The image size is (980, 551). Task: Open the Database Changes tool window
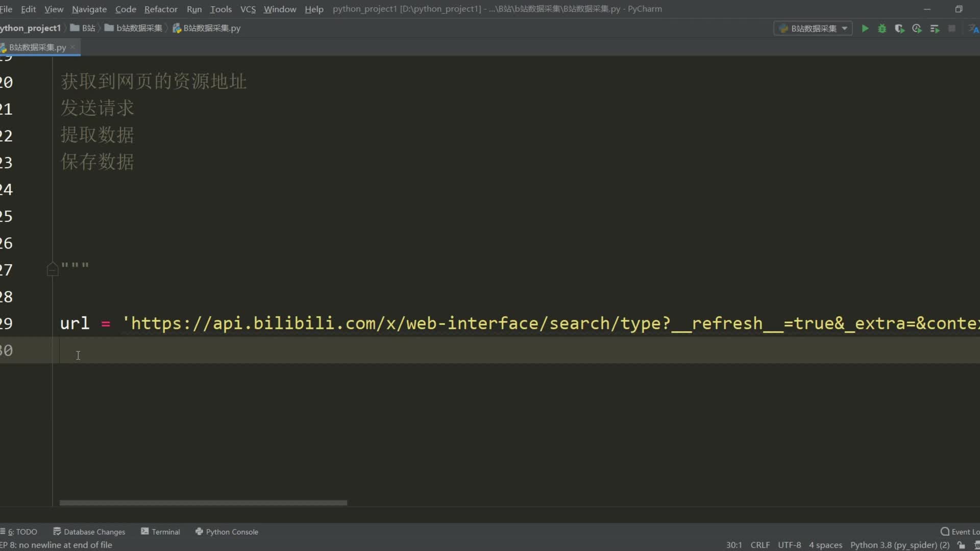pyautogui.click(x=89, y=532)
